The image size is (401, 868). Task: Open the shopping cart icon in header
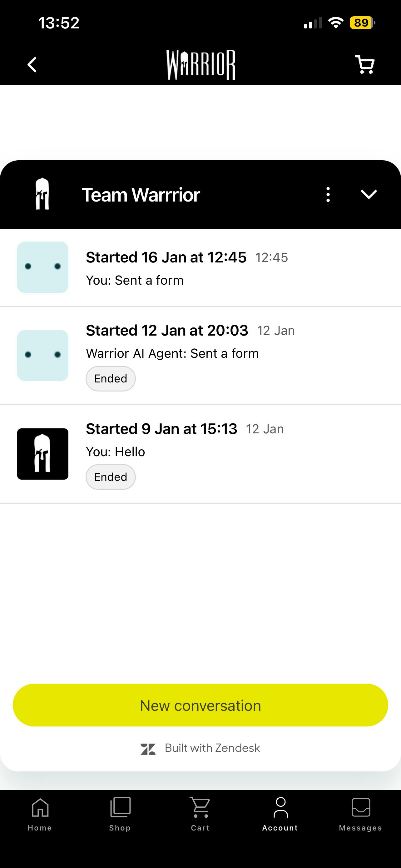365,64
